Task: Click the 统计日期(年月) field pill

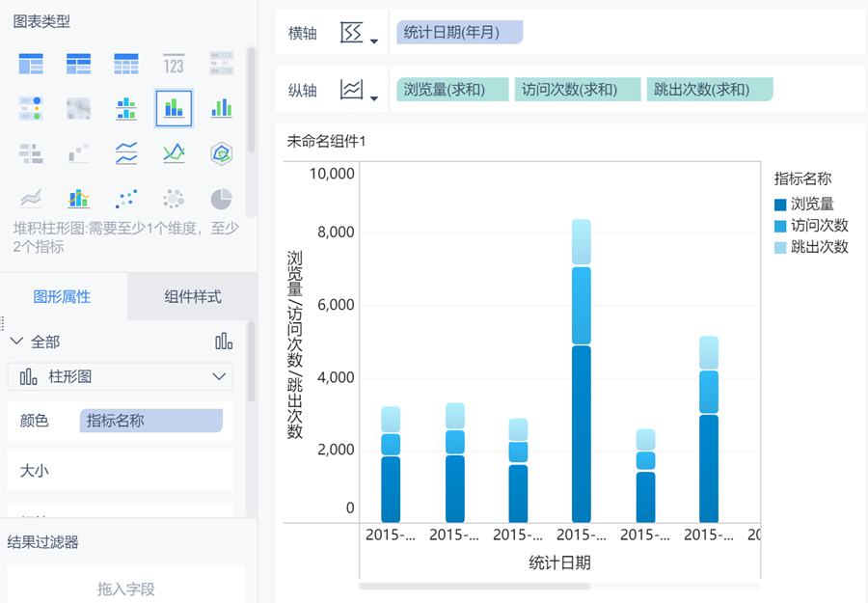Action: point(459,33)
